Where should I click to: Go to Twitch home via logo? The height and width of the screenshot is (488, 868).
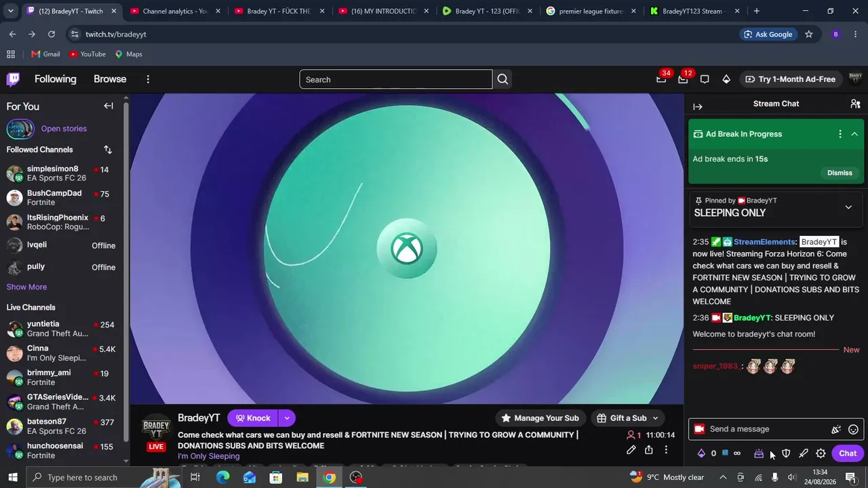pos(13,79)
